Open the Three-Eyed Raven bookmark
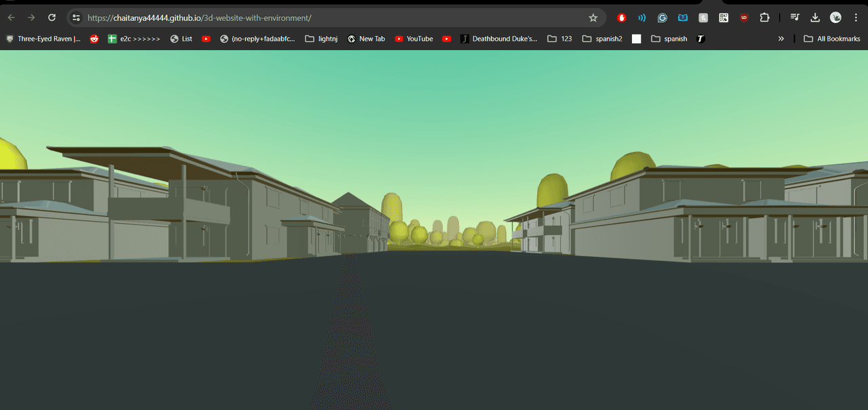The image size is (868, 410). [x=43, y=39]
